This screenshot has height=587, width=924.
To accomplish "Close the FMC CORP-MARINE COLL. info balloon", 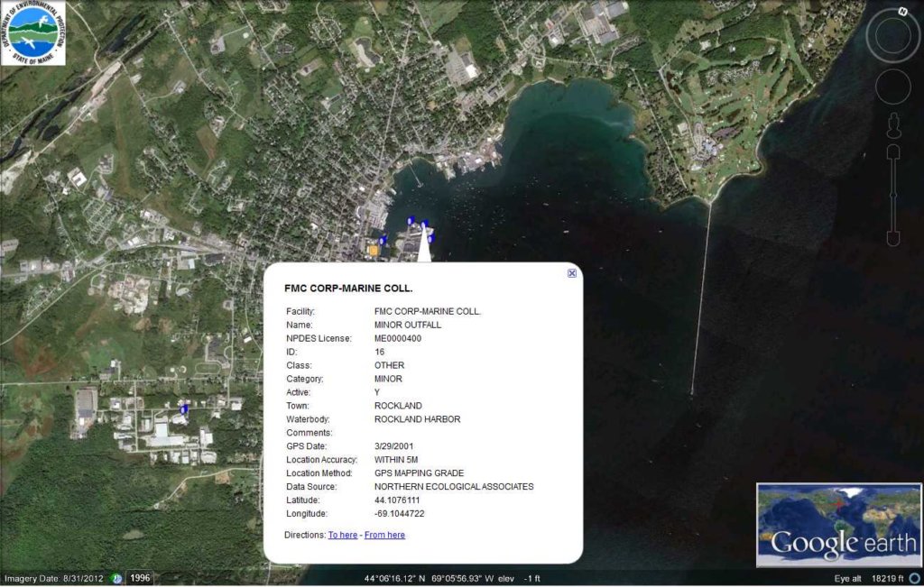I will (571, 273).
